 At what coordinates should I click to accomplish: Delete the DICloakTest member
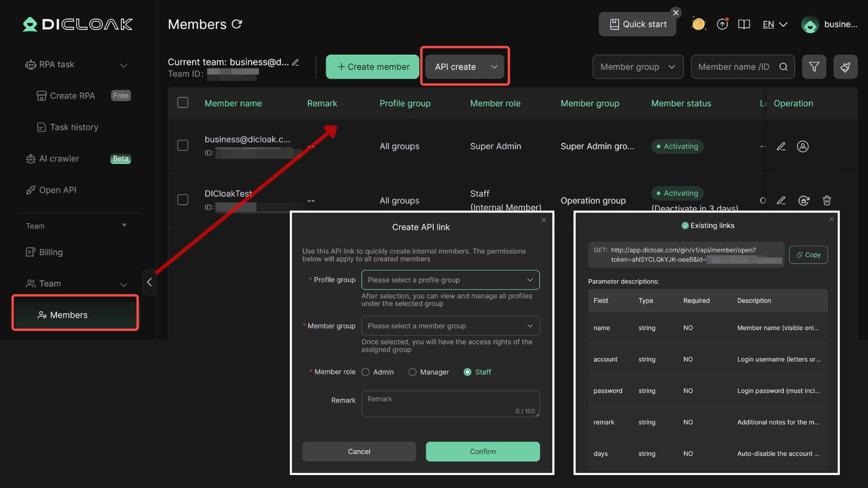(827, 201)
